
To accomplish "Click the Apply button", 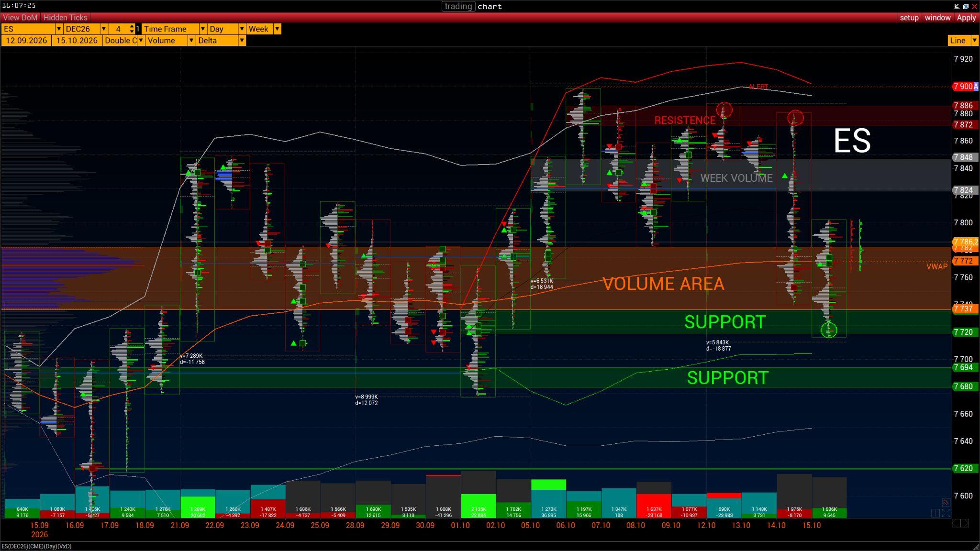I will [x=966, y=17].
